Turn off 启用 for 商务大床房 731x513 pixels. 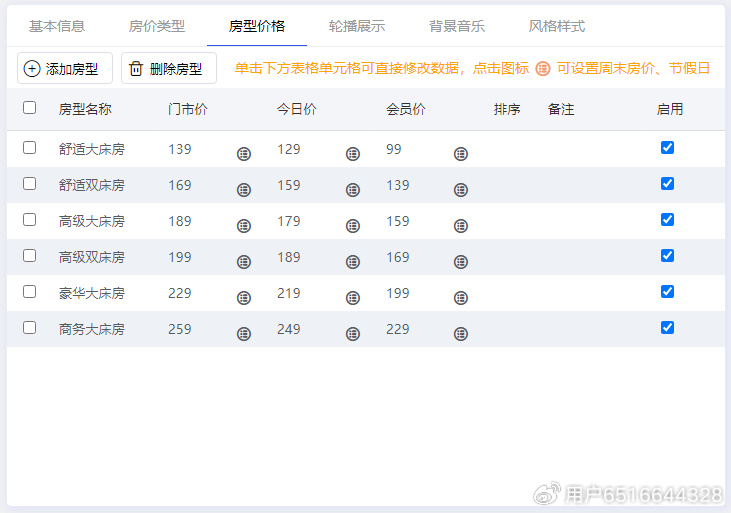667,327
